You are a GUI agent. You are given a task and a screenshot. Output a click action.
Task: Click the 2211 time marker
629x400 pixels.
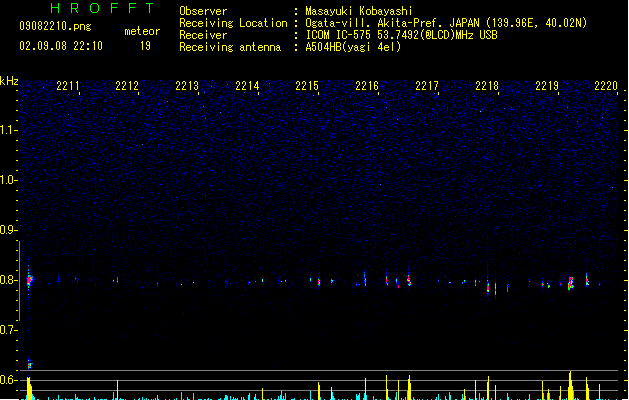click(68, 86)
